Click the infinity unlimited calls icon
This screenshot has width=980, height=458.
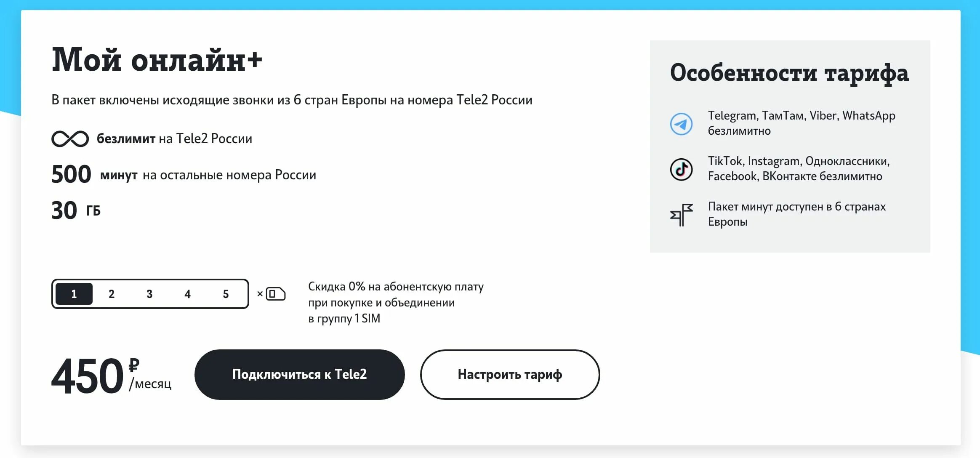(70, 139)
